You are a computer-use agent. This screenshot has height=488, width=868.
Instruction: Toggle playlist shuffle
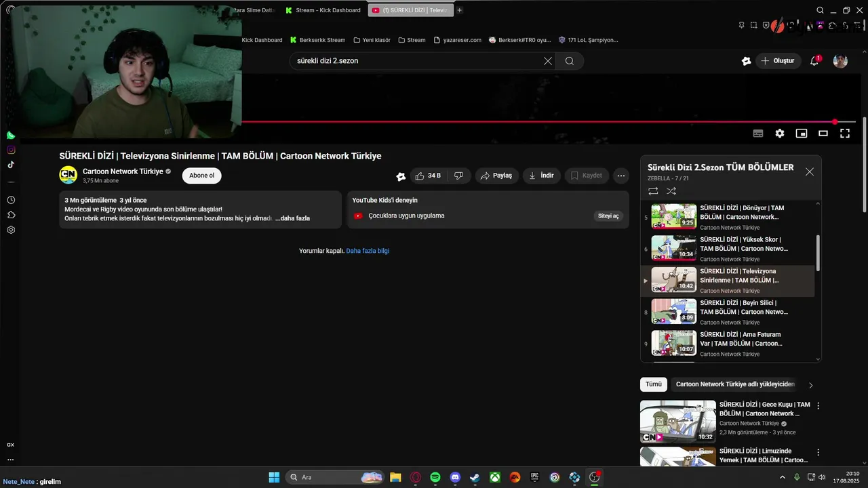point(671,192)
